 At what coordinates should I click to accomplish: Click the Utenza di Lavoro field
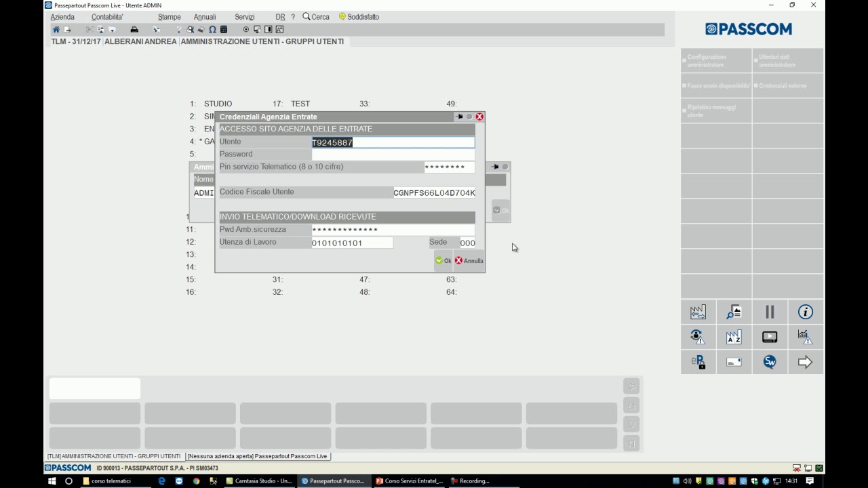tap(352, 243)
